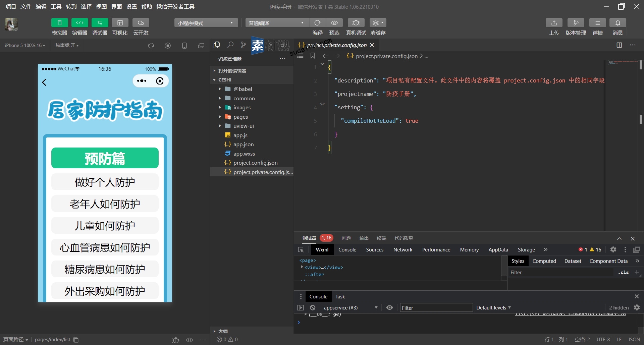Click the 预览 preview eye icon
The height and width of the screenshot is (345, 644).
[334, 23]
